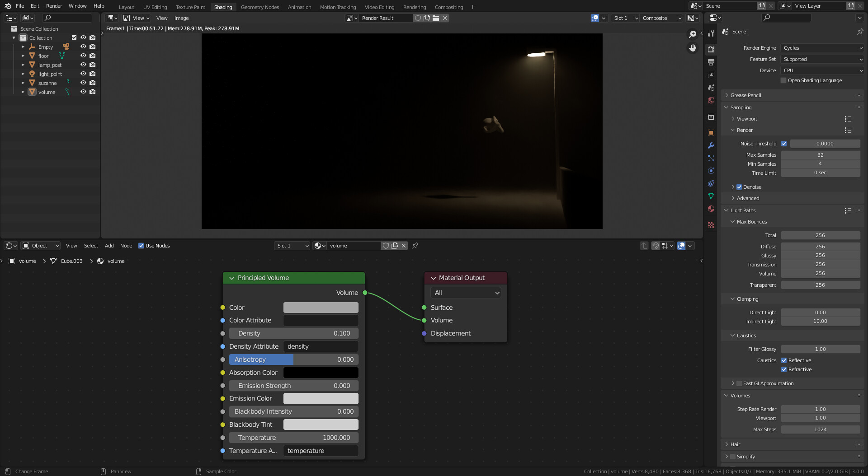Add a new workspace with the plus icon

point(472,7)
